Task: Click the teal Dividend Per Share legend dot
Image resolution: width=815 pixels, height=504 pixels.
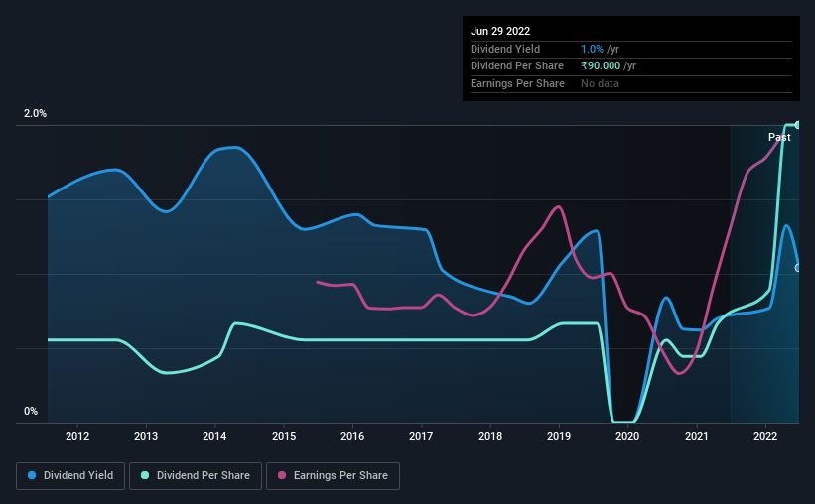Action: (145, 475)
